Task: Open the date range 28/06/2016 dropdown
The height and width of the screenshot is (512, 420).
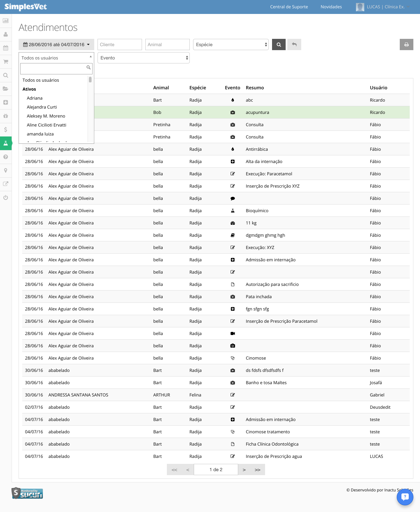Action: click(56, 44)
